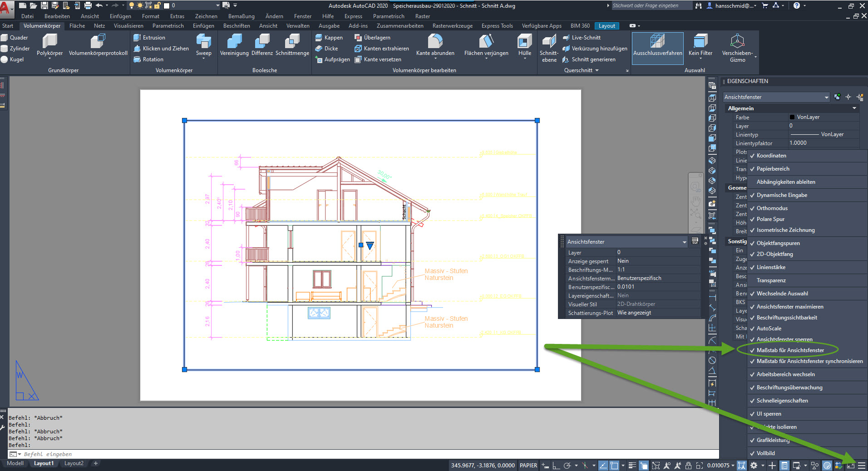The height and width of the screenshot is (471, 868).
Task: Click Kante versetzen tool
Action: tap(378, 59)
